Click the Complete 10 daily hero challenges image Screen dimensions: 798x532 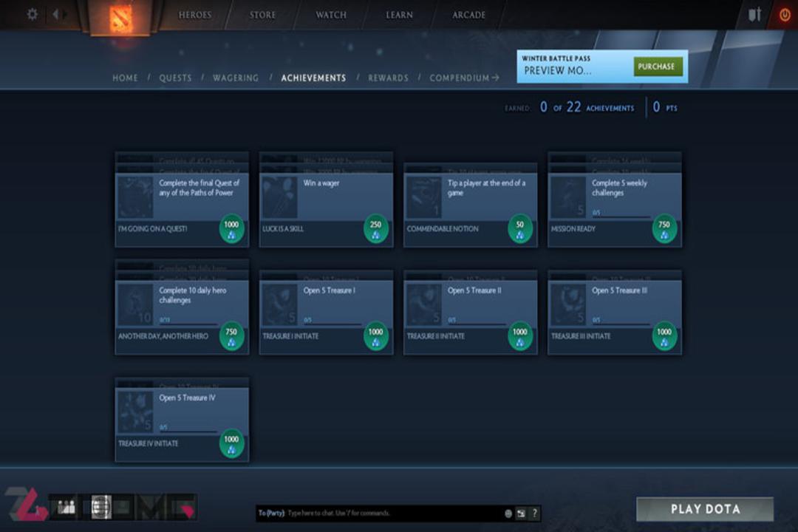(135, 304)
